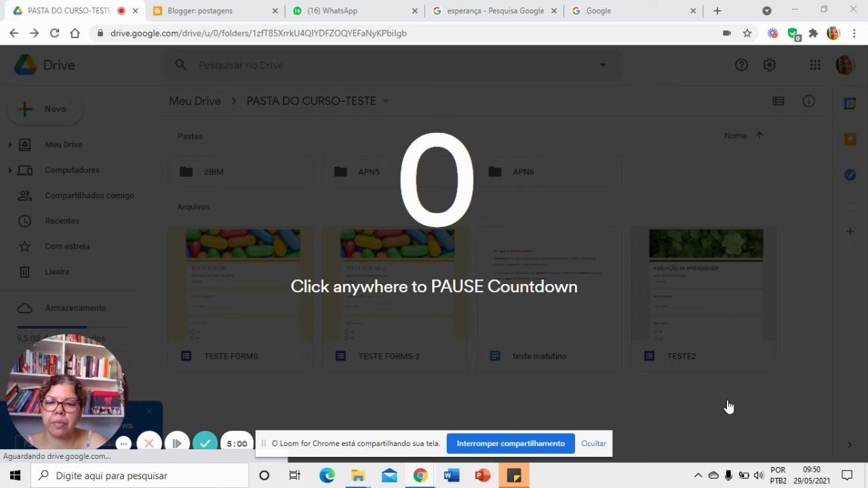Open PowerPoint from taskbar
Image resolution: width=868 pixels, height=488 pixels.
click(483, 476)
